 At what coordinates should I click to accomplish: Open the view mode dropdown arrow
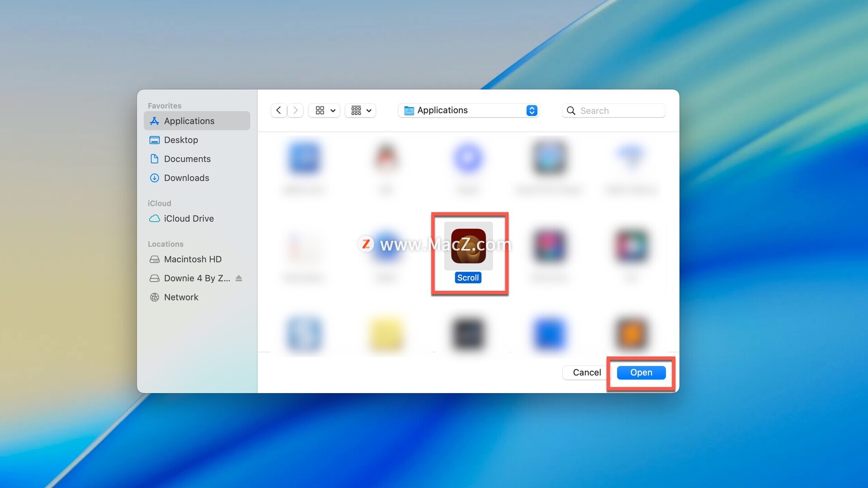[x=333, y=111]
